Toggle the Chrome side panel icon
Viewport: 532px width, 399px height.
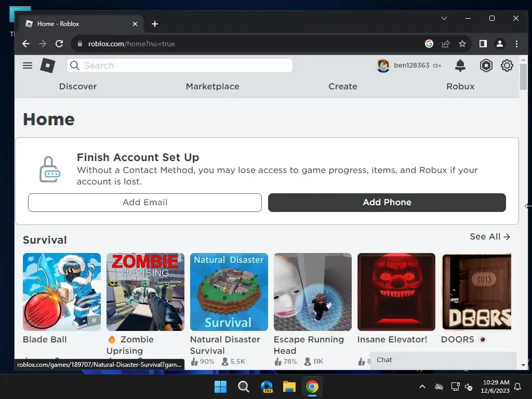[483, 44]
